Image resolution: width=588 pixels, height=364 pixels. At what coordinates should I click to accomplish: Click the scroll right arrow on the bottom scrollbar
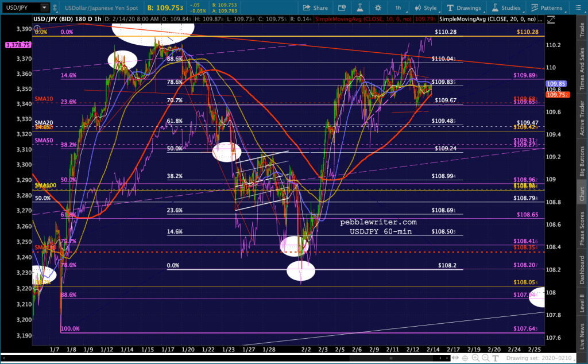446,358
